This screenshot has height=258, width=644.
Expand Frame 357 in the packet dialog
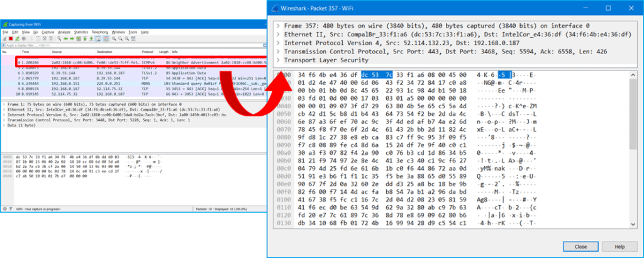click(x=278, y=25)
